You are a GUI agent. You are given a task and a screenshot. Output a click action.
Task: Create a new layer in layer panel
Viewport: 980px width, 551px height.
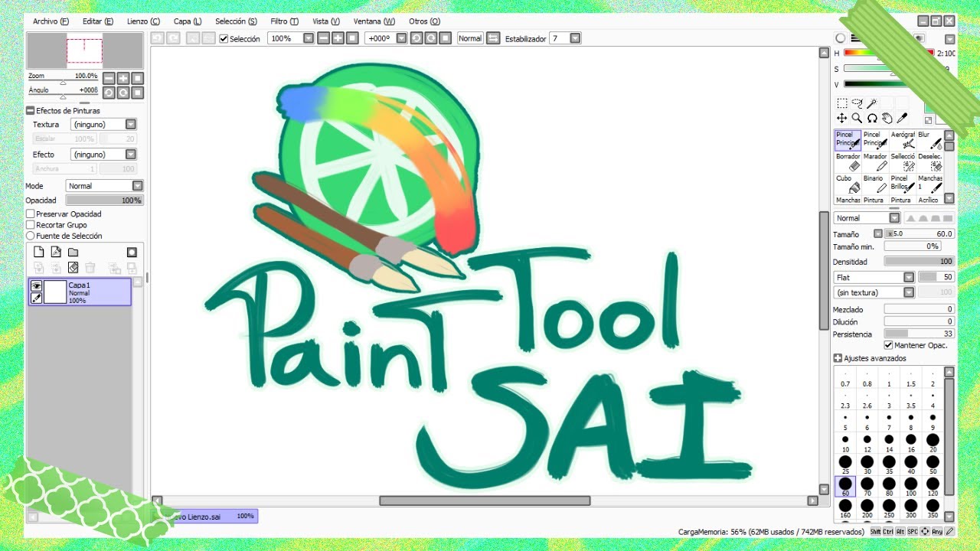coord(38,252)
